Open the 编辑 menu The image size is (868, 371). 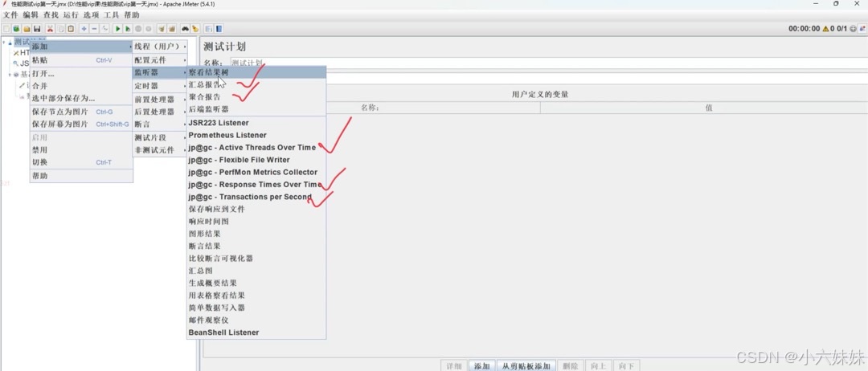[31, 15]
